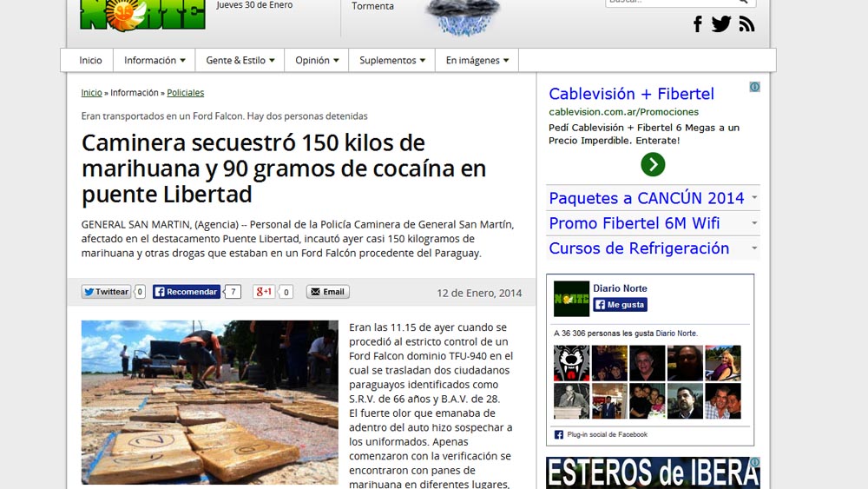Open the Esteros de Iberá banner ad
Image resolution: width=868 pixels, height=489 pixels.
point(653,473)
